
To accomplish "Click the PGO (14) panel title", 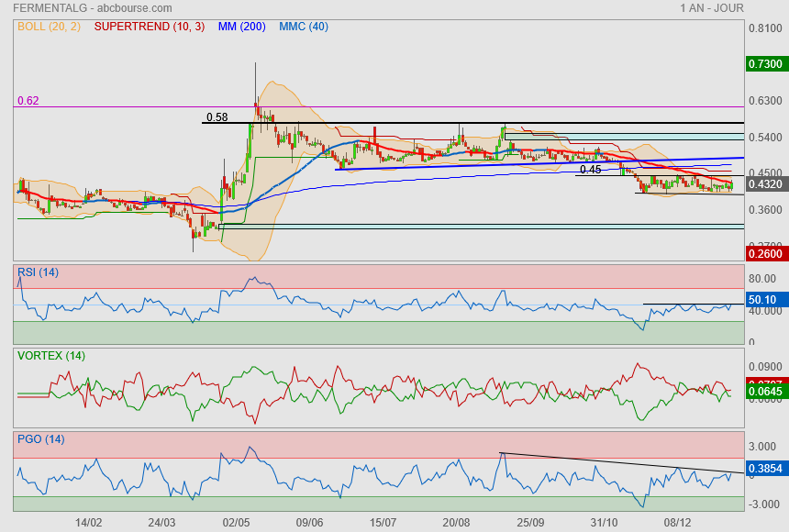I will [x=40, y=438].
